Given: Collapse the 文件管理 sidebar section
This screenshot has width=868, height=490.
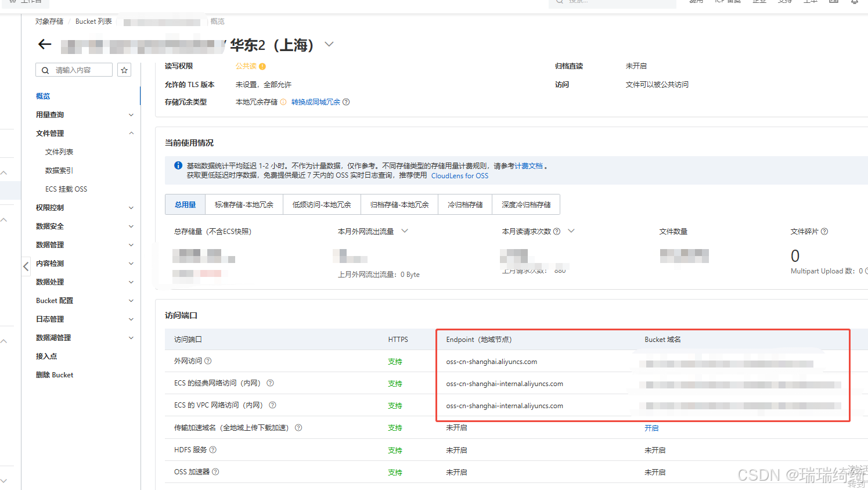Looking at the screenshot, I should tap(131, 134).
